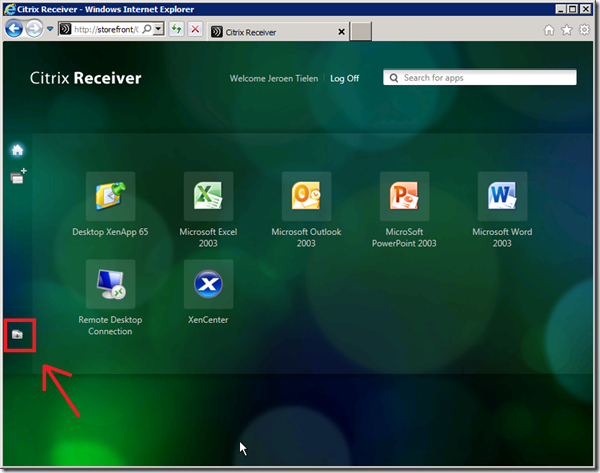Go to Receiver home sidebar icon
The height and width of the screenshot is (473, 600).
click(18, 150)
